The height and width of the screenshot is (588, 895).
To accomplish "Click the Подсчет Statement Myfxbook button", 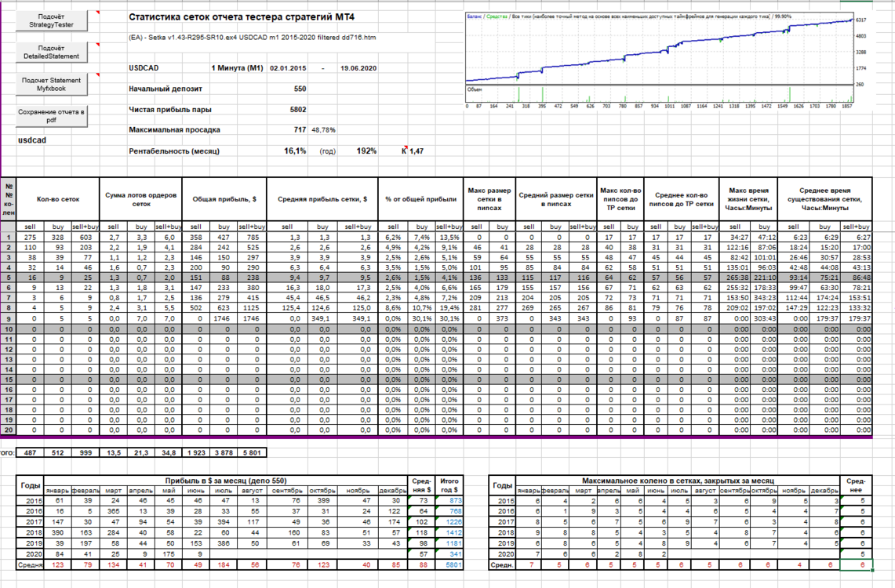I will 51,85.
